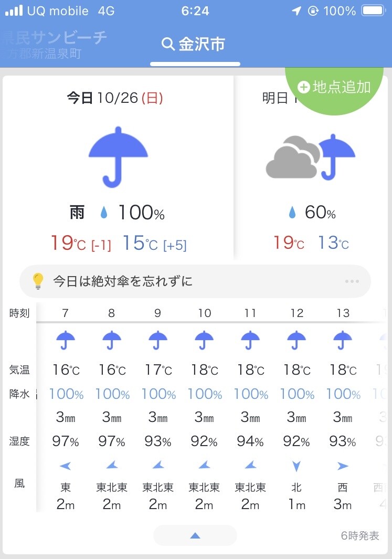This screenshot has height=559, width=392.
Task: Tap the umbrella icon for 10 o'clock
Action: pyautogui.click(x=204, y=340)
